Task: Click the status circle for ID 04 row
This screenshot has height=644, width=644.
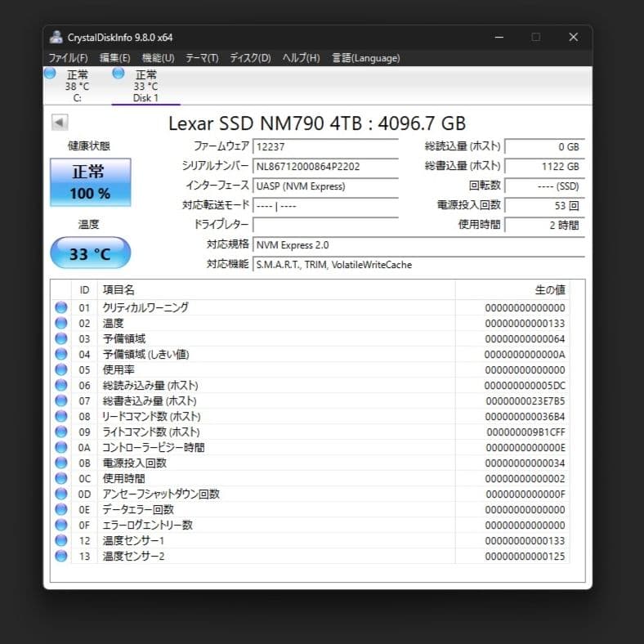Action: [x=61, y=354]
